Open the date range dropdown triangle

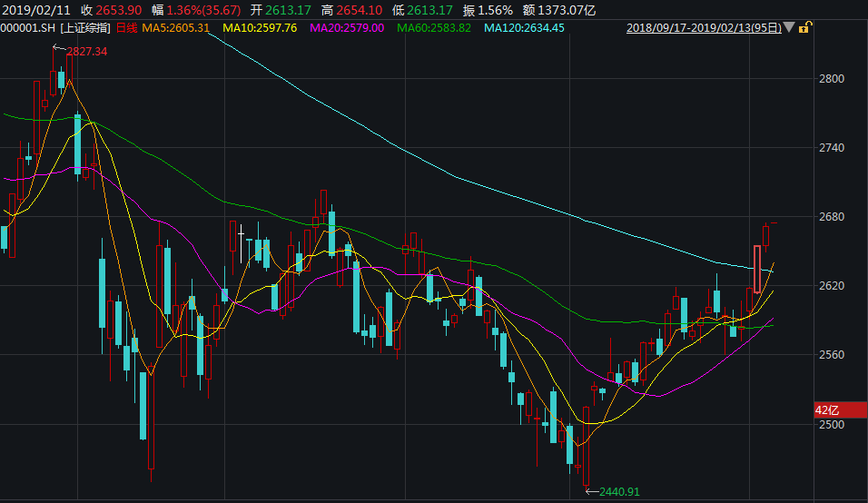click(788, 28)
